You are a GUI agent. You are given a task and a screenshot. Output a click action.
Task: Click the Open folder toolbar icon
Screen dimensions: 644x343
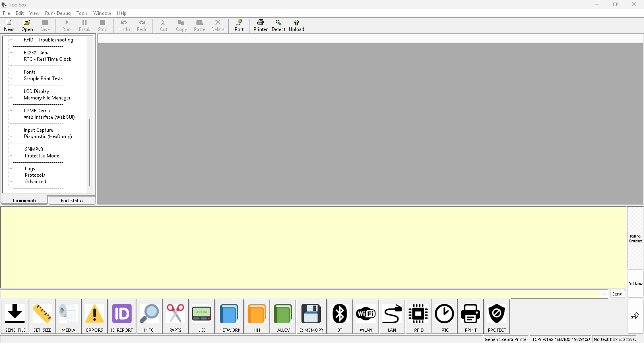(27, 25)
